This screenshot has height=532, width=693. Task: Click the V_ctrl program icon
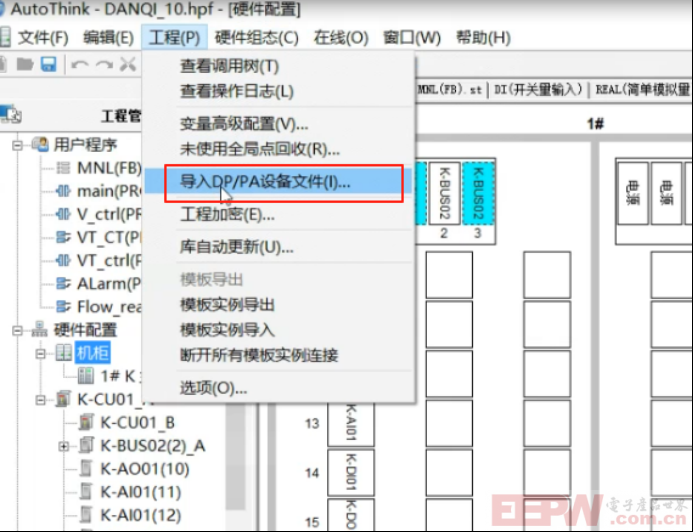pyautogui.click(x=63, y=214)
